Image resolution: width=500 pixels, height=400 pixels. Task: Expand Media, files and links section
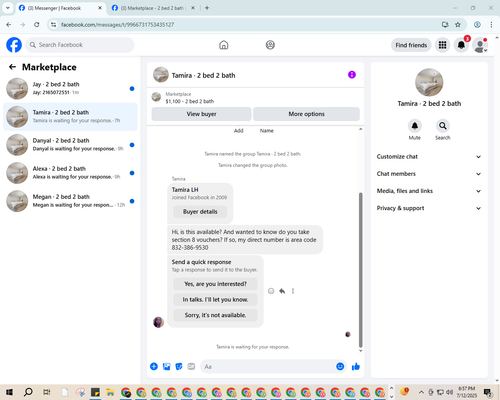tap(429, 191)
